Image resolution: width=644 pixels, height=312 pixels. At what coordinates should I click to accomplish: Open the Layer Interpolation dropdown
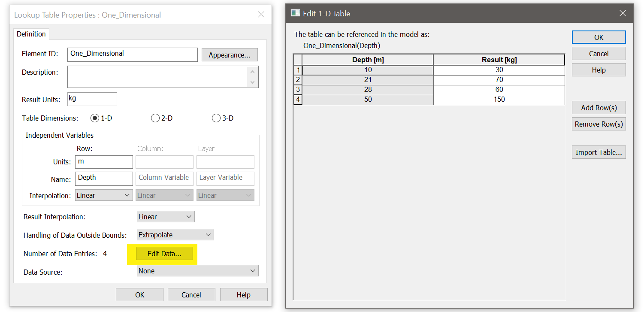click(x=226, y=195)
